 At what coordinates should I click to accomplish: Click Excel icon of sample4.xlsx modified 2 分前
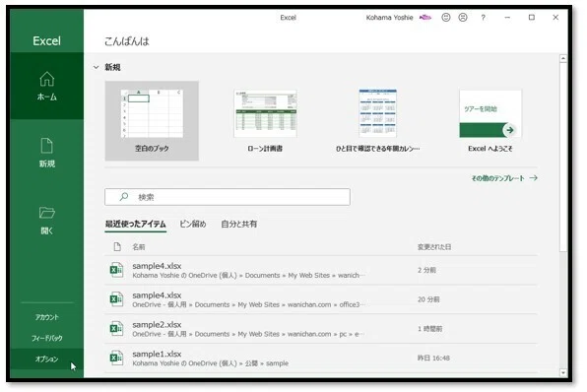click(x=116, y=270)
